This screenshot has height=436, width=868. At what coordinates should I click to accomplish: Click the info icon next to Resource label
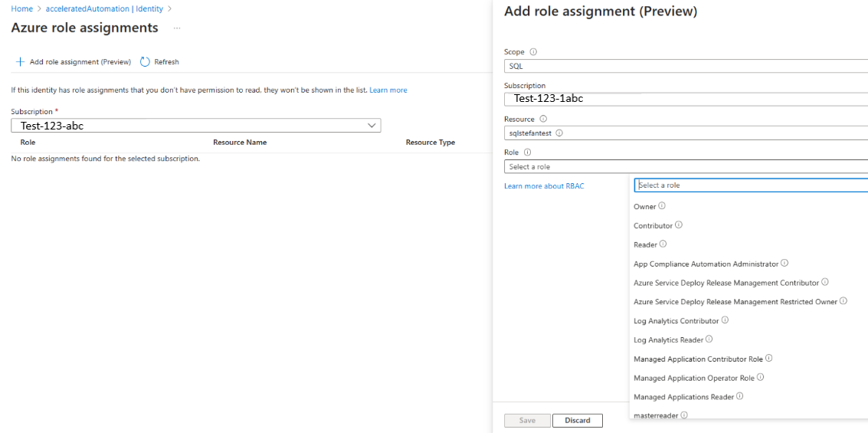pos(543,120)
